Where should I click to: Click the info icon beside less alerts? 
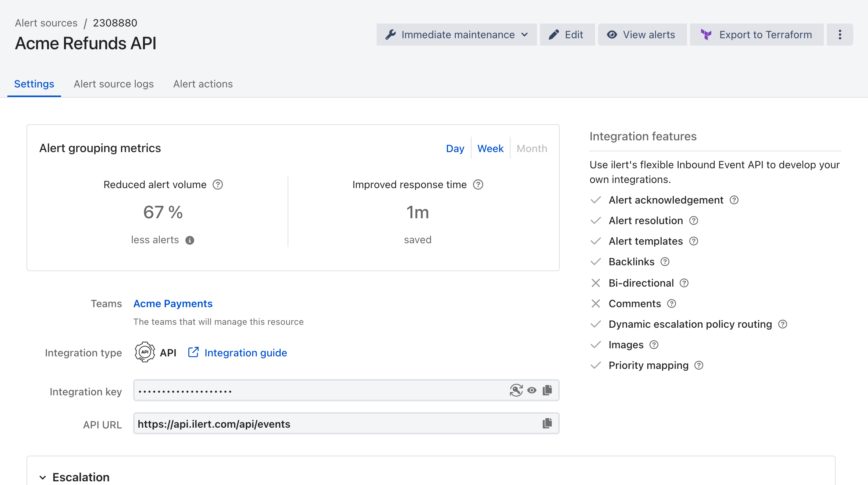[190, 240]
